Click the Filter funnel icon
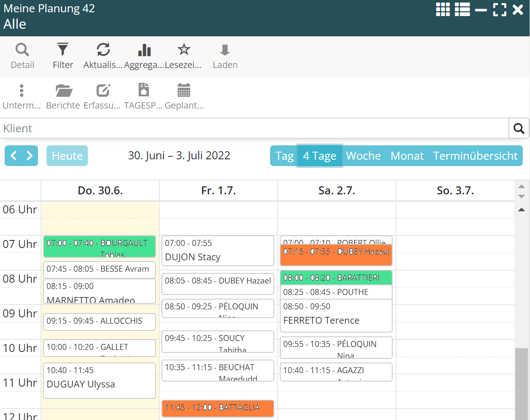The image size is (530, 420). [x=63, y=50]
